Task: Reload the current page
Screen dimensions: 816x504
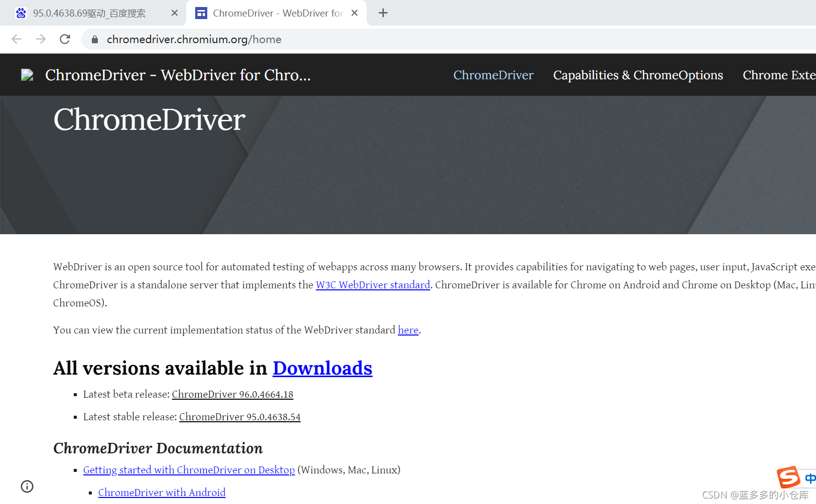Action: 65,39
